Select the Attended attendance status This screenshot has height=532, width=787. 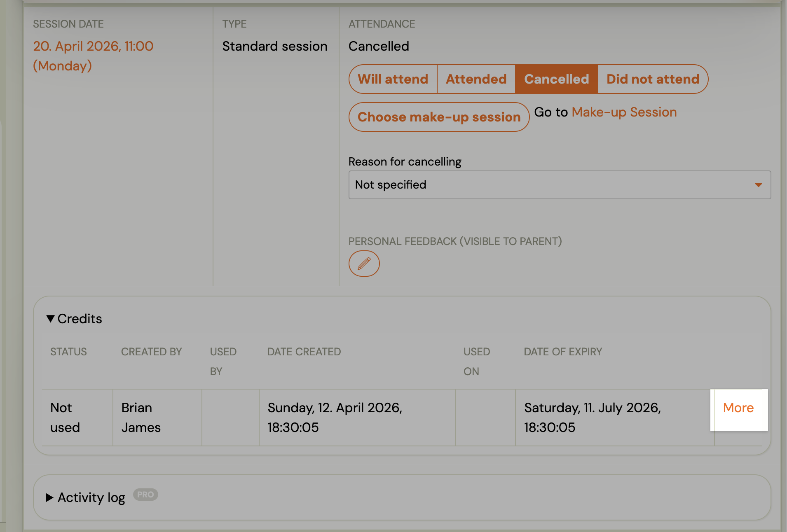pyautogui.click(x=476, y=79)
